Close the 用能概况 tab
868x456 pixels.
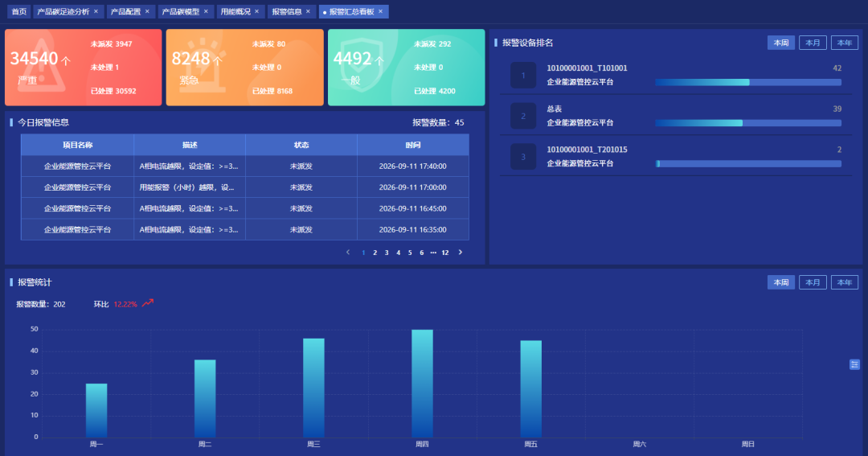click(x=257, y=11)
